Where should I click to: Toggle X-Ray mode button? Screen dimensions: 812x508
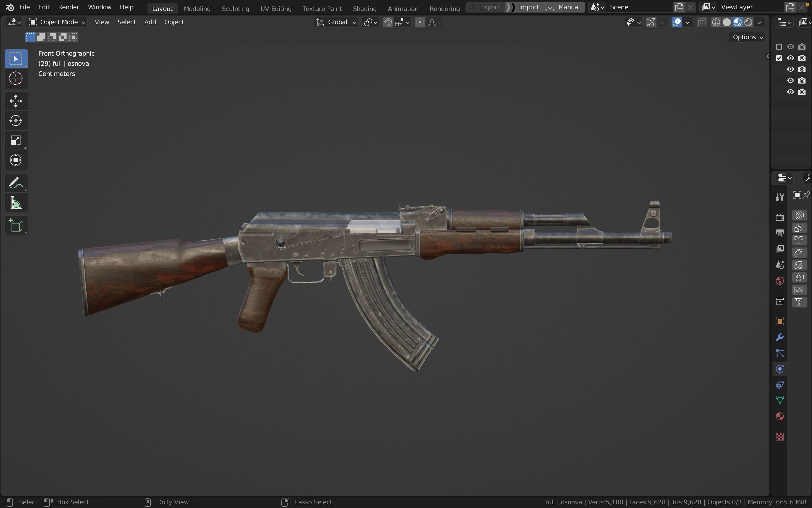tap(701, 23)
